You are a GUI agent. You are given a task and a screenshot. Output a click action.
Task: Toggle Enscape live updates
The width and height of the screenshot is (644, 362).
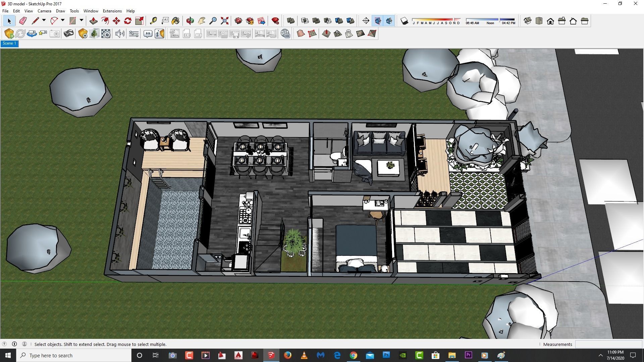[20, 34]
